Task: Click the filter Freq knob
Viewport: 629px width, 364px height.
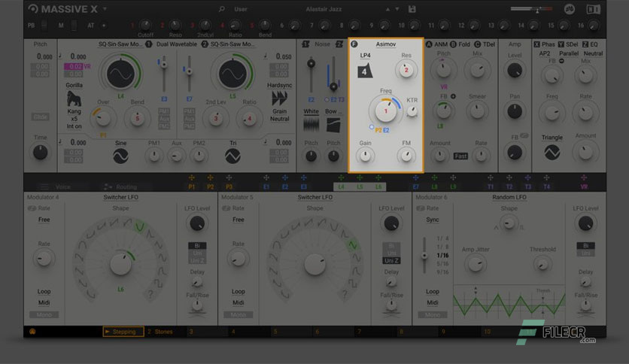Action: coord(385,111)
